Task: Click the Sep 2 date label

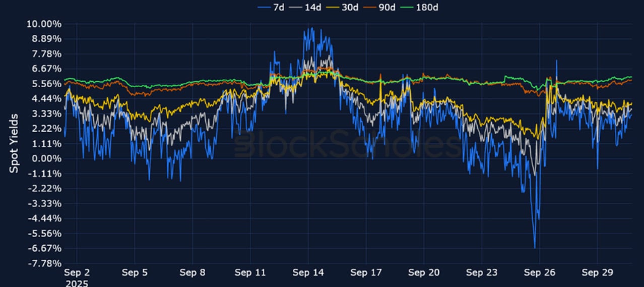Action: (77, 273)
